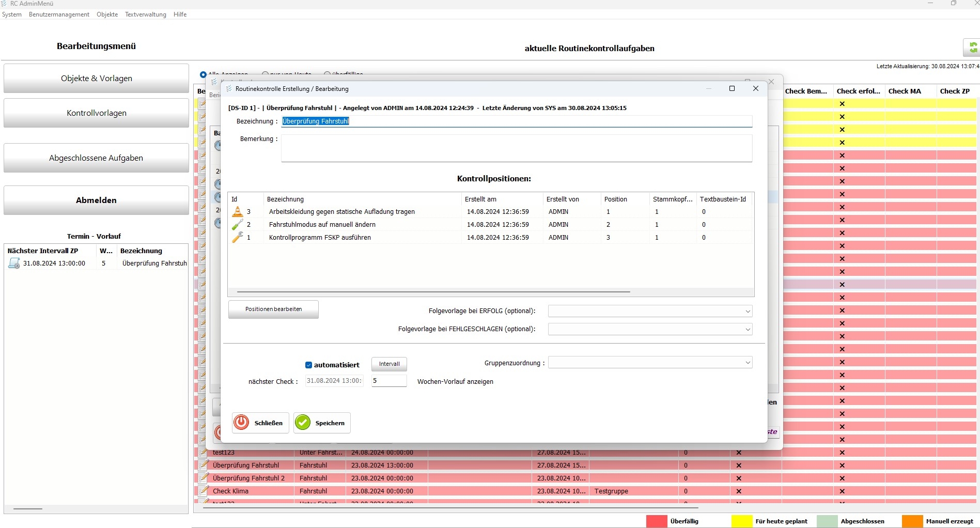Select 'Arbeitskleidung gegen statische Aufladung tragen' row
This screenshot has height=528, width=980.
490,212
